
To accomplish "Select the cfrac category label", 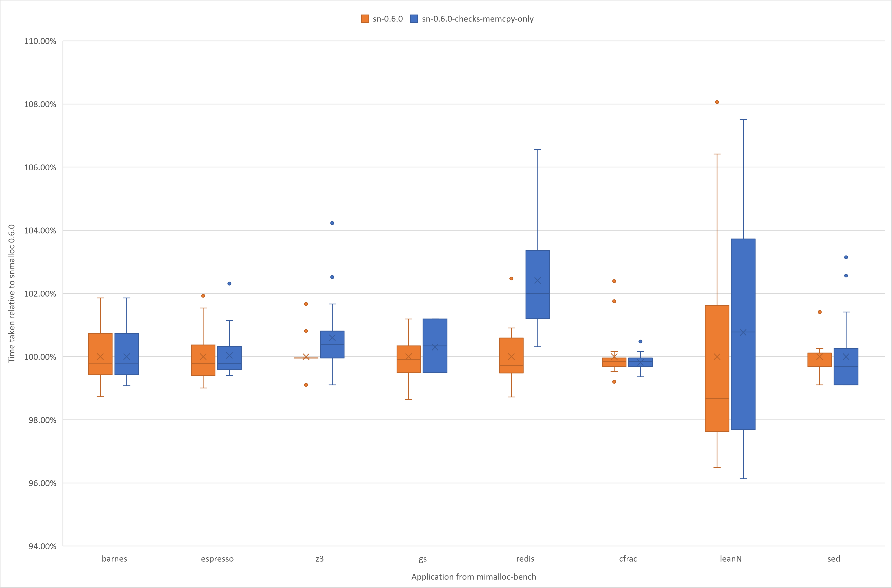I will (x=628, y=559).
